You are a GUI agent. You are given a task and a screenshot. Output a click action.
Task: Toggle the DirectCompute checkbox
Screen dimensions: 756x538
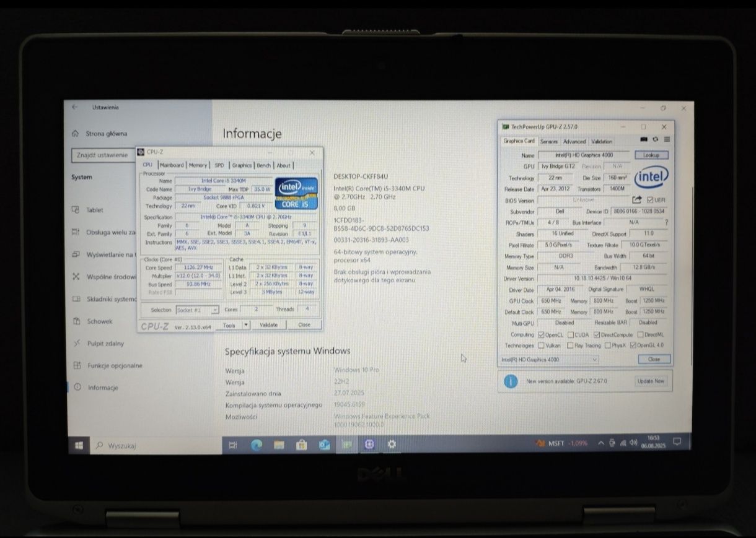point(596,335)
